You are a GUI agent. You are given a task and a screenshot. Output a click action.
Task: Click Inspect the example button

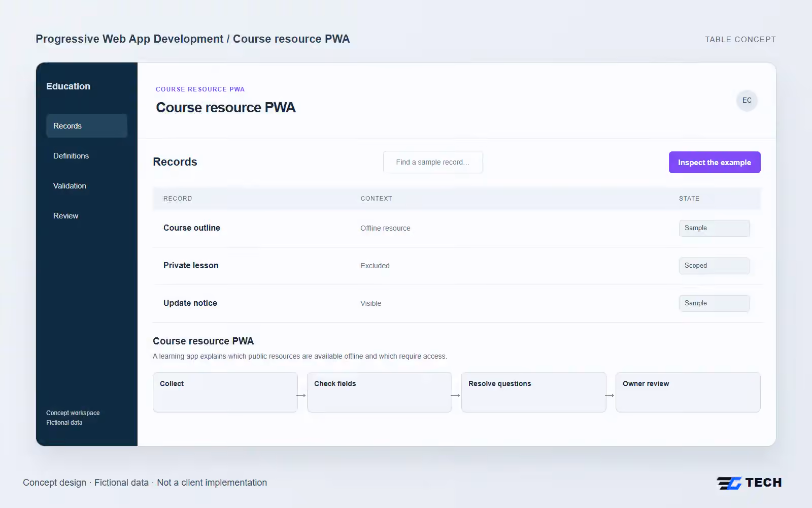714,162
